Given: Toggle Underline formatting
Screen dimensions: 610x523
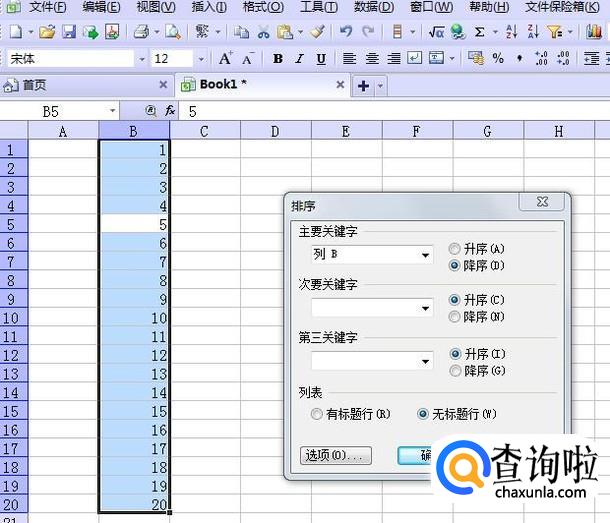Looking at the screenshot, I should 321,59.
